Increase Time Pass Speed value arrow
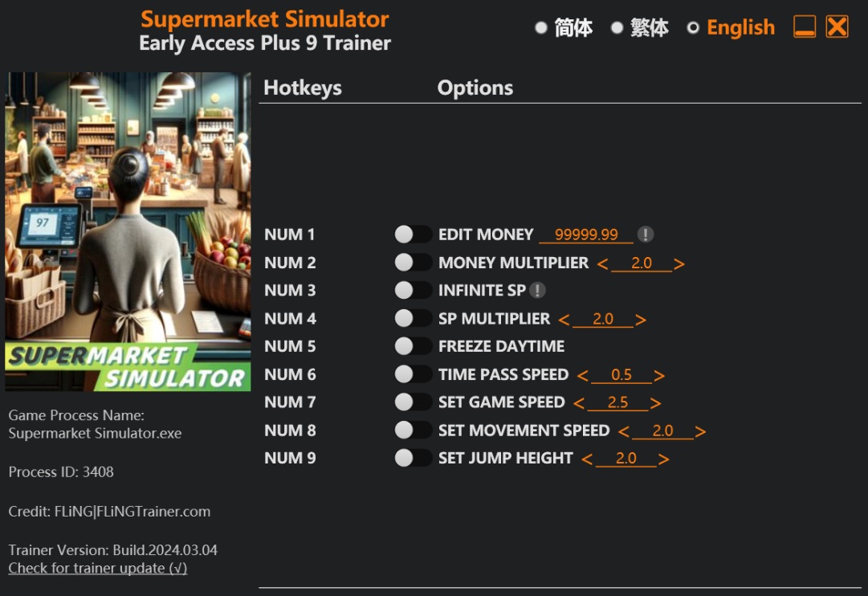Image resolution: width=868 pixels, height=596 pixels. tap(659, 375)
